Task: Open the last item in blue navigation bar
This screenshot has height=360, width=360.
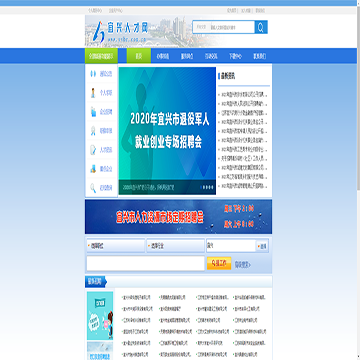Action: coord(259,56)
